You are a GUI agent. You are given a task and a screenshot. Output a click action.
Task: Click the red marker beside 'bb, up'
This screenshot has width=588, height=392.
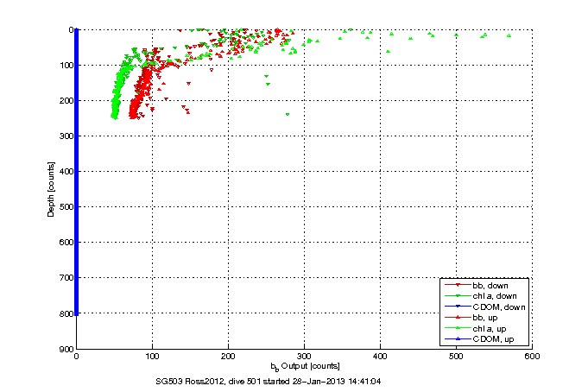point(458,318)
